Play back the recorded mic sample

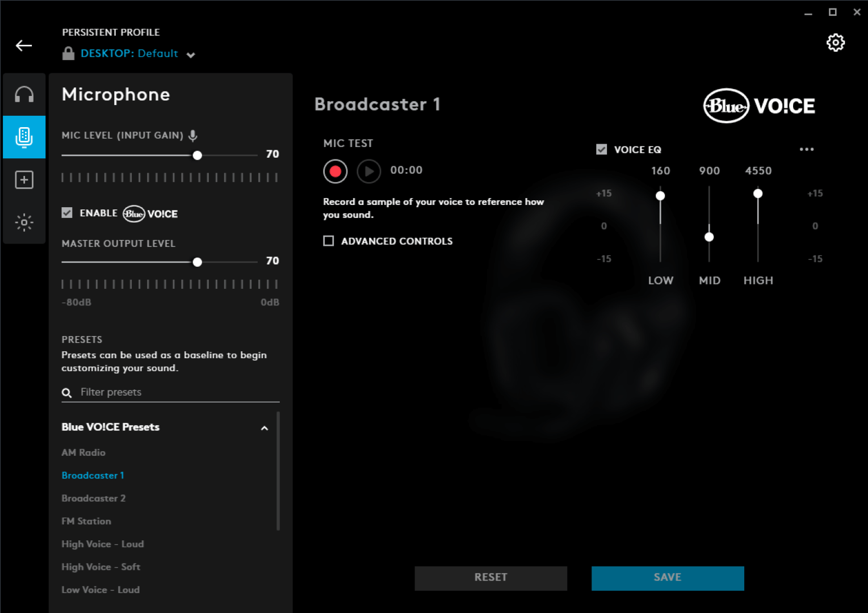click(368, 171)
